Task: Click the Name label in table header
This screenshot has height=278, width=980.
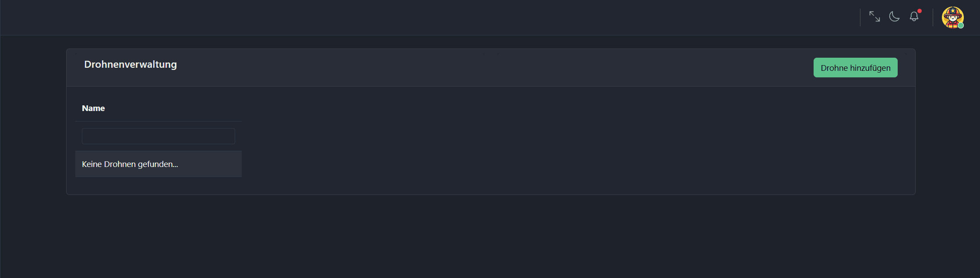Action: (93, 108)
